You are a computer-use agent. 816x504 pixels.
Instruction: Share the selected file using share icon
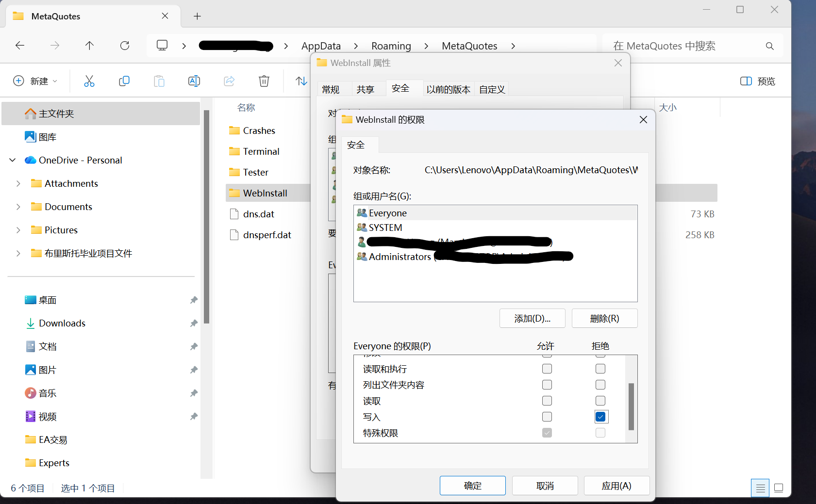tap(229, 81)
